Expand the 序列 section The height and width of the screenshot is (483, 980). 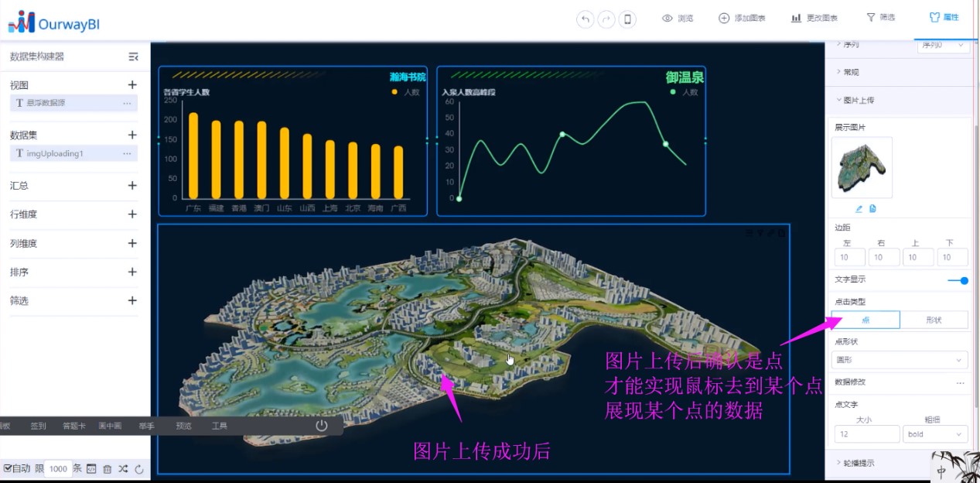[x=848, y=45]
